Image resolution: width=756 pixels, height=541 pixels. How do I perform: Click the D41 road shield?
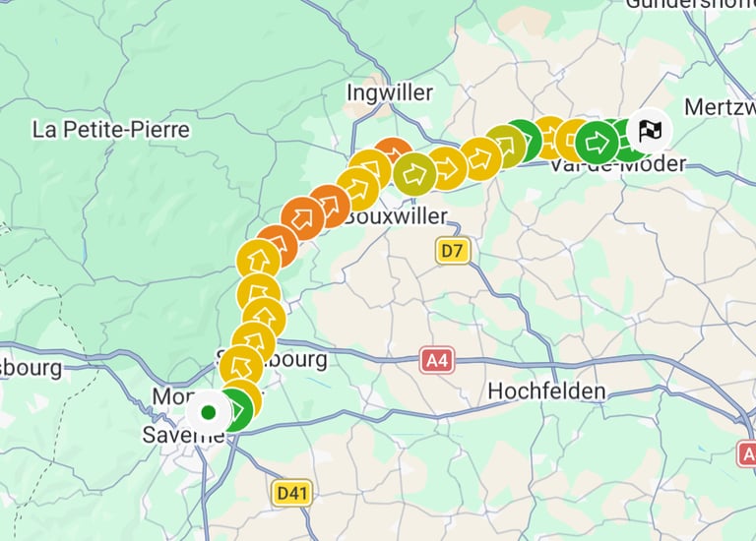point(291,493)
